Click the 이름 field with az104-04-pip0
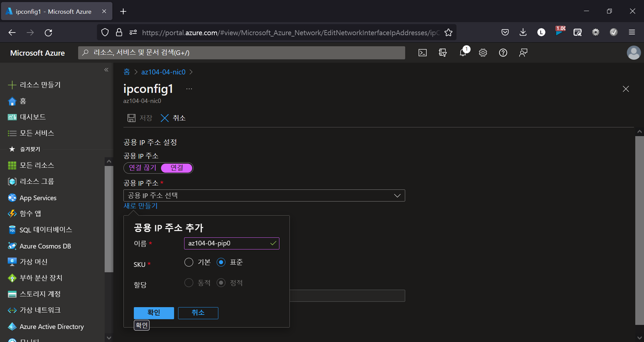The height and width of the screenshot is (342, 644). click(232, 243)
